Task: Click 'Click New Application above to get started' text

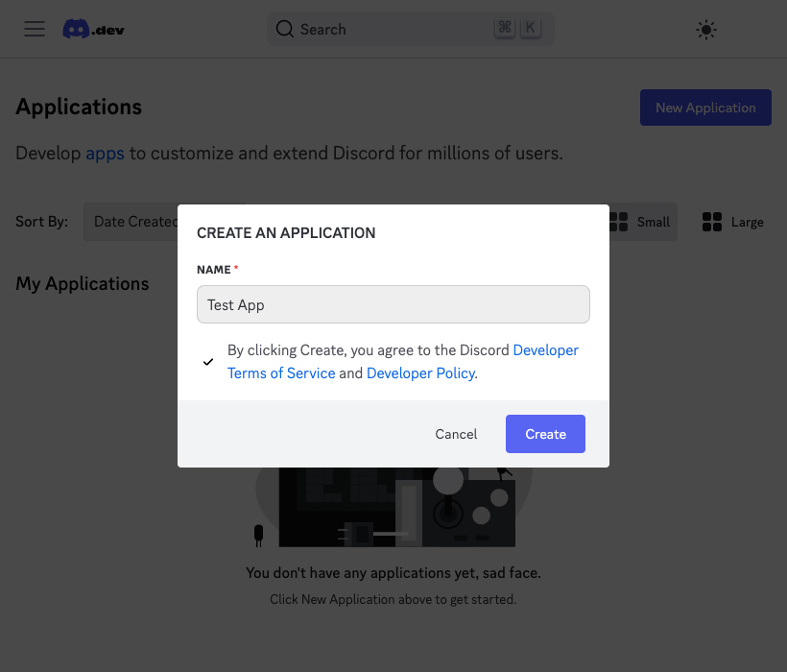Action: [x=393, y=599]
